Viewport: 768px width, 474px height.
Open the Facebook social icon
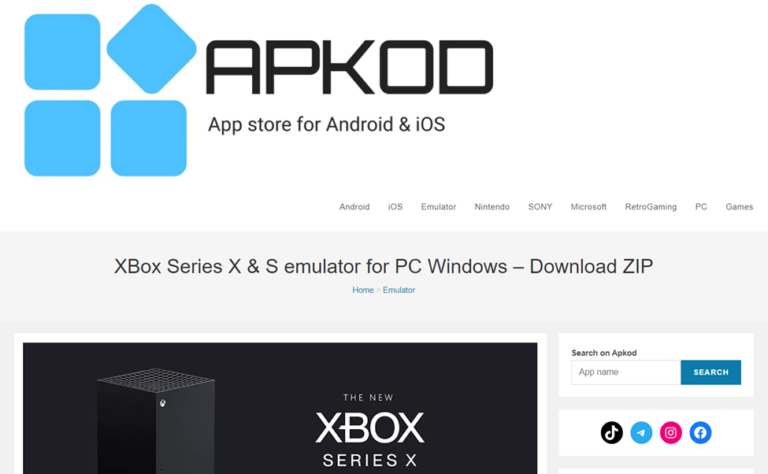[x=700, y=432]
